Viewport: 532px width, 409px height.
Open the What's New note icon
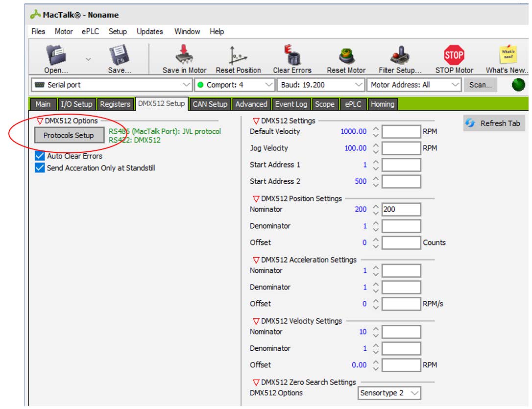tap(508, 54)
